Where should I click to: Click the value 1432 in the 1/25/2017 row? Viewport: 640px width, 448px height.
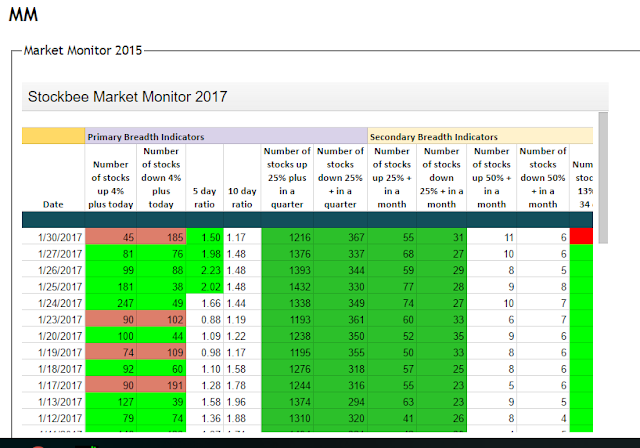pos(287,286)
